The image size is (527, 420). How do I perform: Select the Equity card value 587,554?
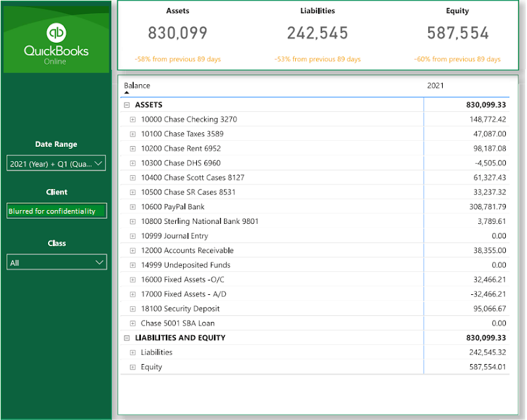(457, 33)
